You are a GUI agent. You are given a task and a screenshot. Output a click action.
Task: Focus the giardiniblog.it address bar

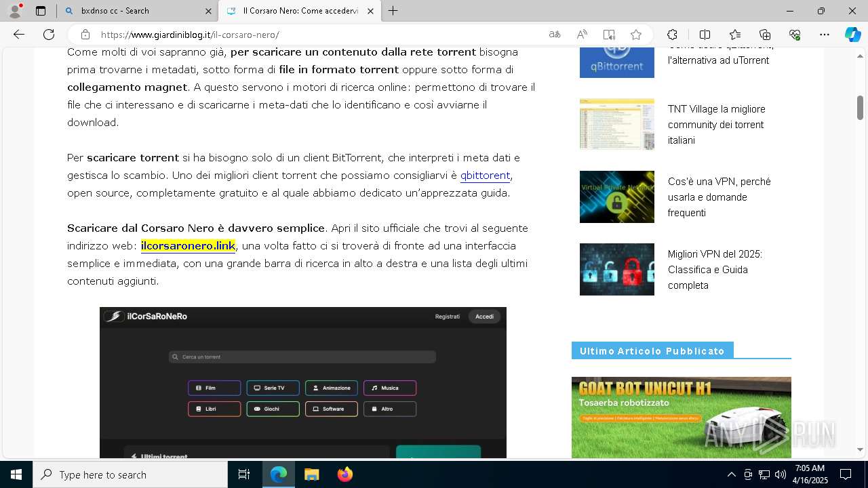(319, 35)
